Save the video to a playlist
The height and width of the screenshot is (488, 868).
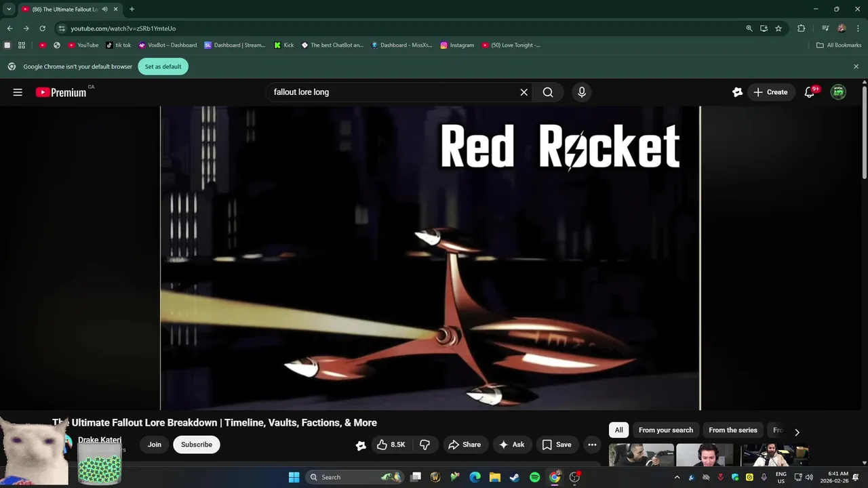click(x=557, y=445)
